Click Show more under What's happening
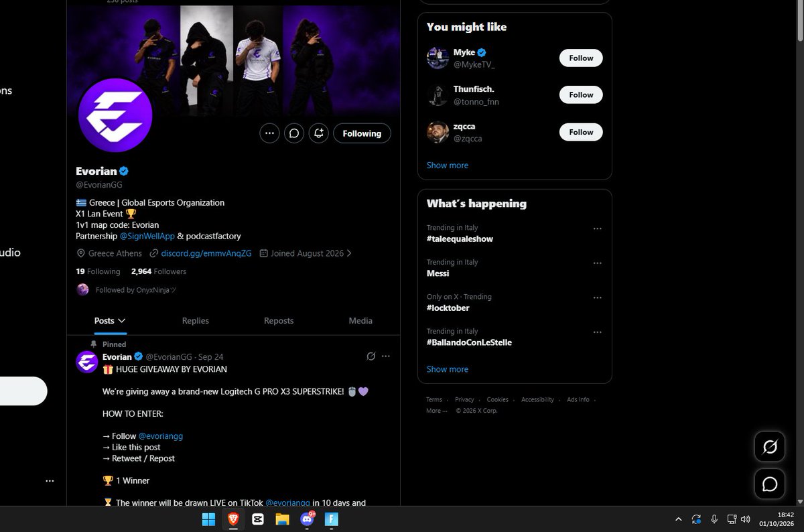This screenshot has height=532, width=804. pos(448,369)
